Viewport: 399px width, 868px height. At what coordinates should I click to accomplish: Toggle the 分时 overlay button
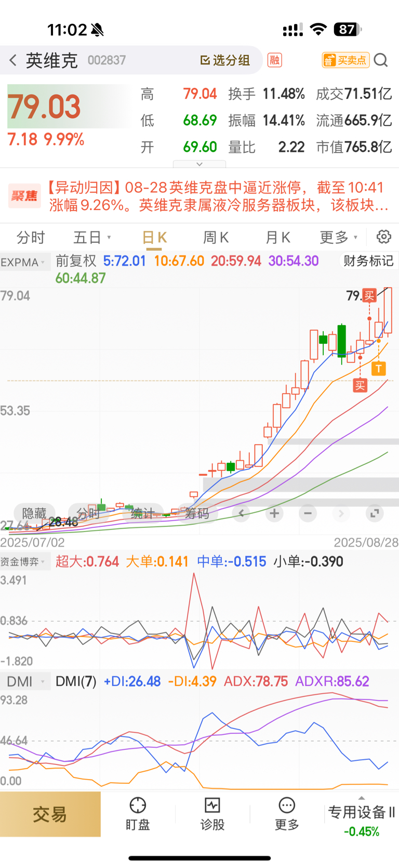(88, 514)
